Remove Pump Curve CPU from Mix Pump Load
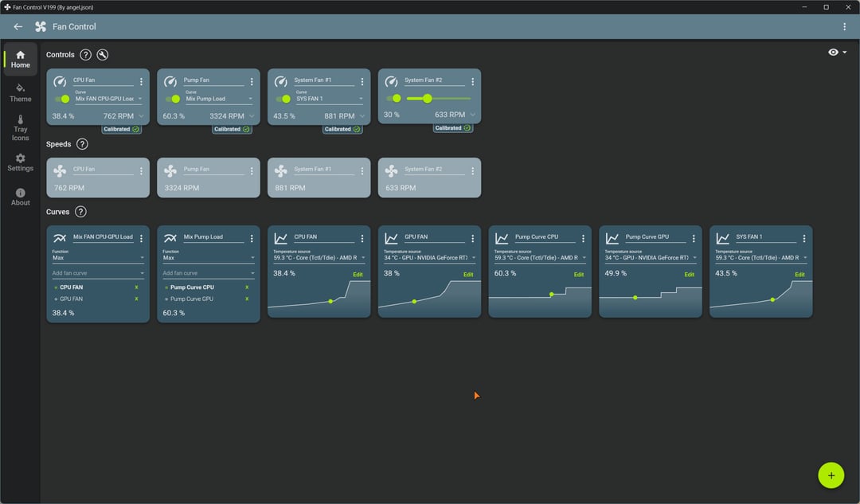The image size is (860, 504). [x=247, y=287]
